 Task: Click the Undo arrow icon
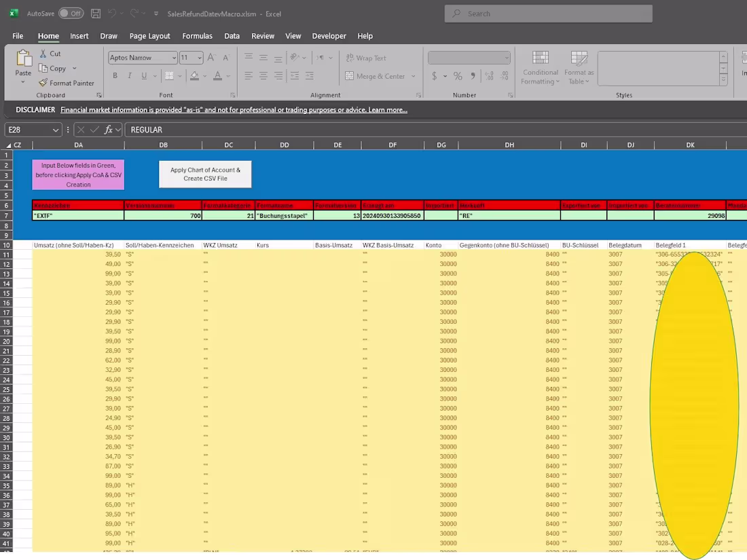112,14
